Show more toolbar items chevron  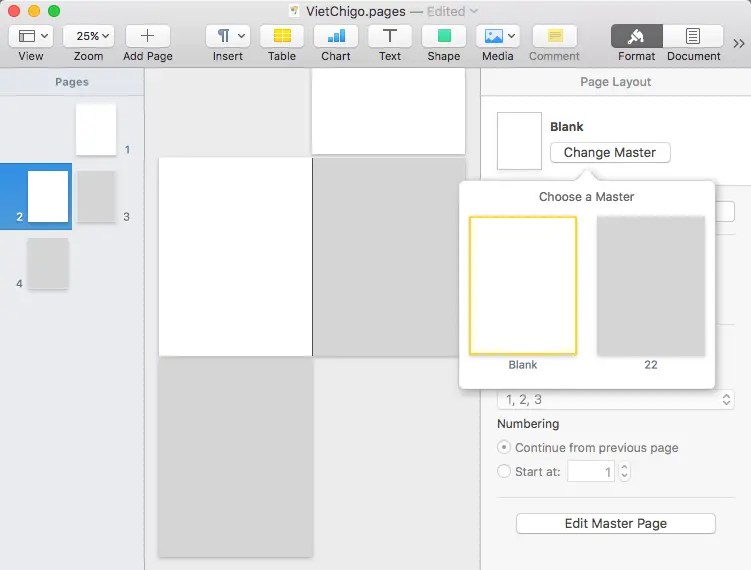[x=739, y=43]
